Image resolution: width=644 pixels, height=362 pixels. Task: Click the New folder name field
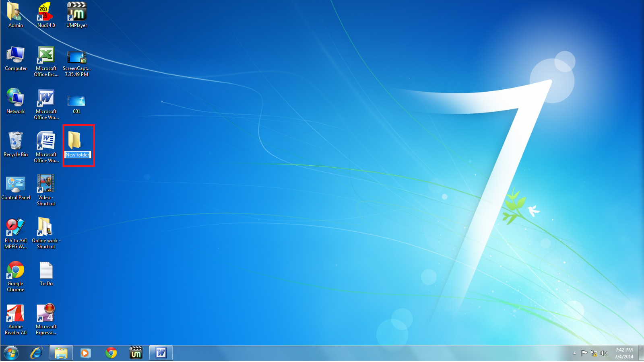click(x=78, y=154)
